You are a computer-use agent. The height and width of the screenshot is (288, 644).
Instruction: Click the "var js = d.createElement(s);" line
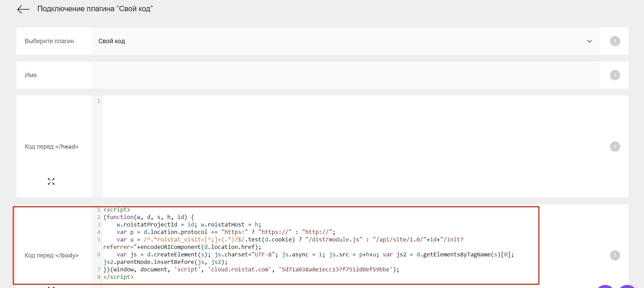[x=315, y=254]
